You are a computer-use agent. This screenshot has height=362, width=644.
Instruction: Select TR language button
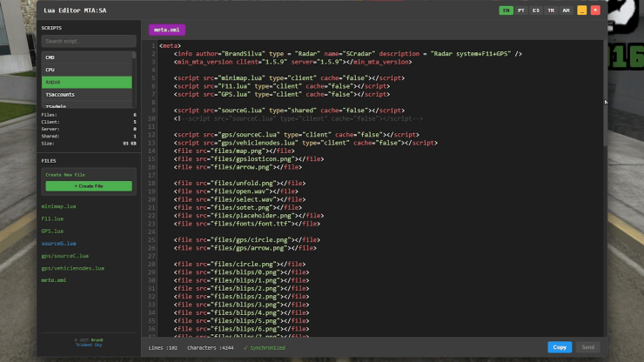[x=551, y=10]
